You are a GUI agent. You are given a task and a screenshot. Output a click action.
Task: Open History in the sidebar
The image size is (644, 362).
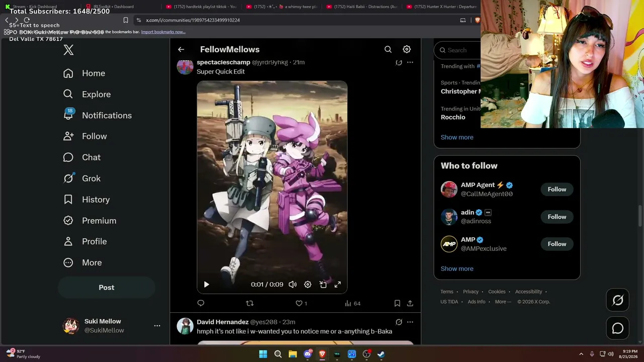coord(87,200)
